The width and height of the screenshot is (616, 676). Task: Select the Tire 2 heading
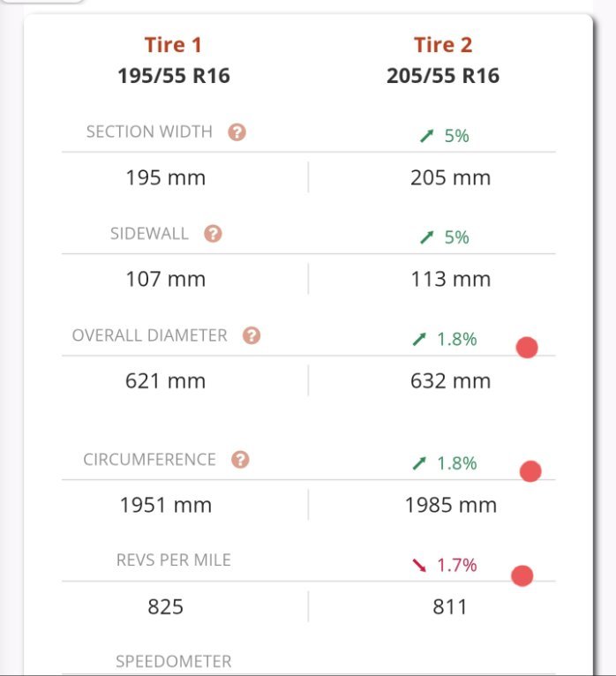point(443,45)
